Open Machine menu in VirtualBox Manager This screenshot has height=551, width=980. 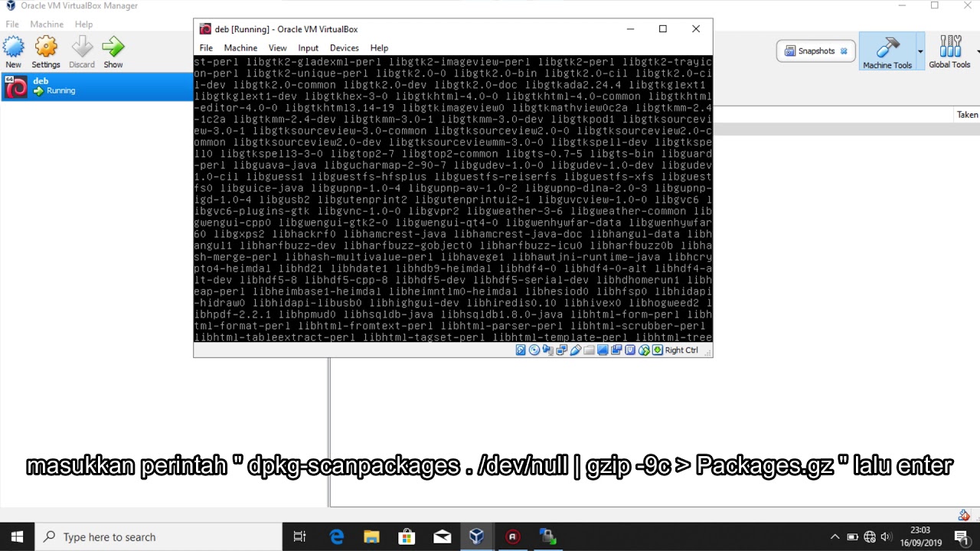pyautogui.click(x=47, y=24)
